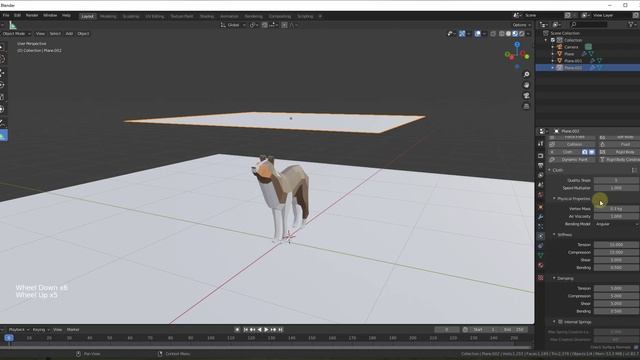Click the Fluid physics button
The height and width of the screenshot is (360, 640).
pyautogui.click(x=620, y=144)
